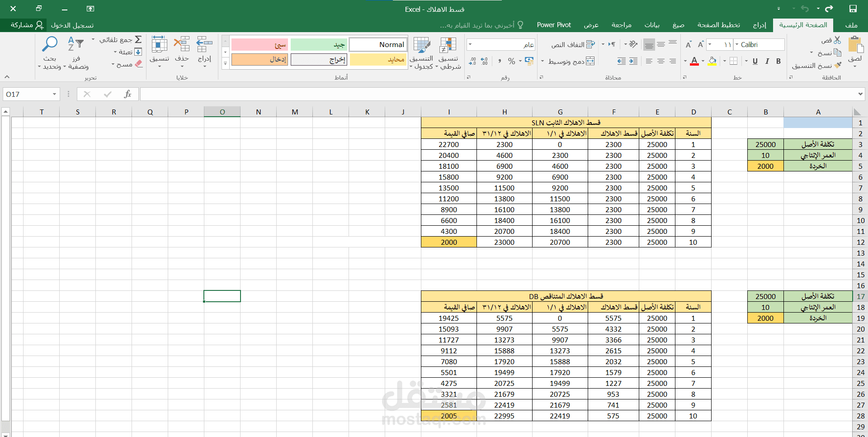Switch to the Insert (إدراج) tab
Viewport: 868px width, 437px height.
759,25
